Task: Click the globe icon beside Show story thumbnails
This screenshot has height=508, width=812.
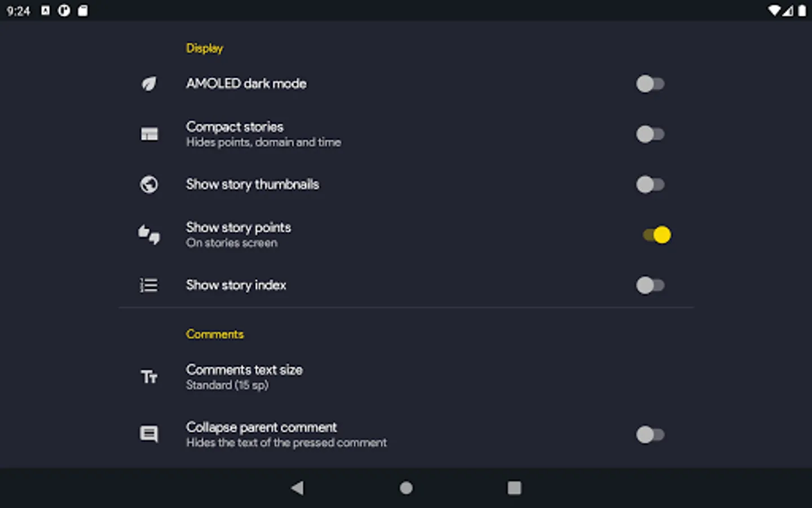Action: tap(149, 185)
